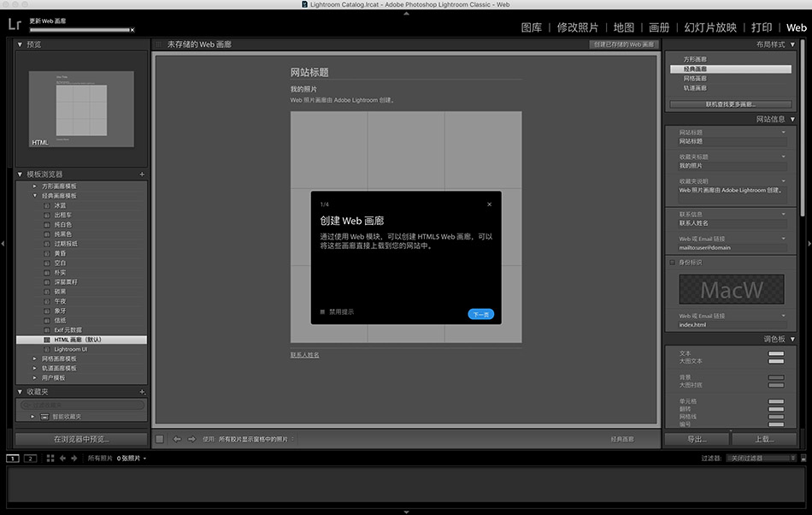
Task: Collapse the 模板浏览器 panel
Action: (x=20, y=175)
